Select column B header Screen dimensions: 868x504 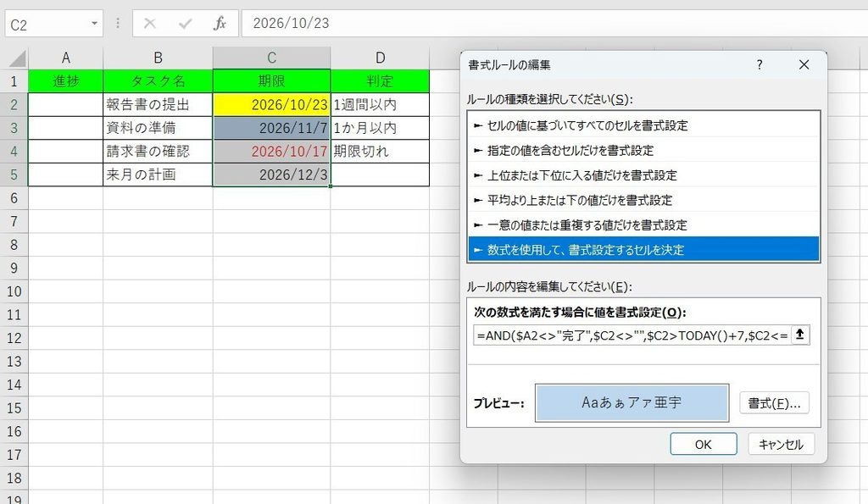158,58
